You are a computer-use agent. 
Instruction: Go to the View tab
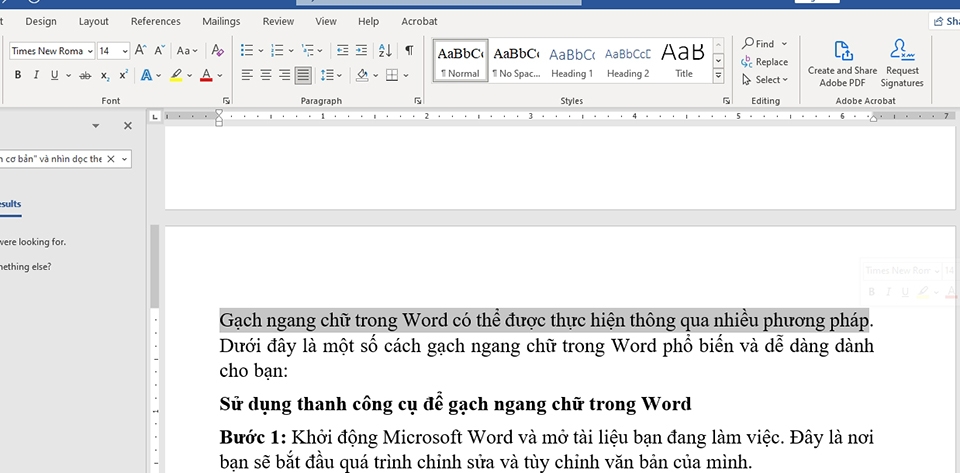[326, 21]
